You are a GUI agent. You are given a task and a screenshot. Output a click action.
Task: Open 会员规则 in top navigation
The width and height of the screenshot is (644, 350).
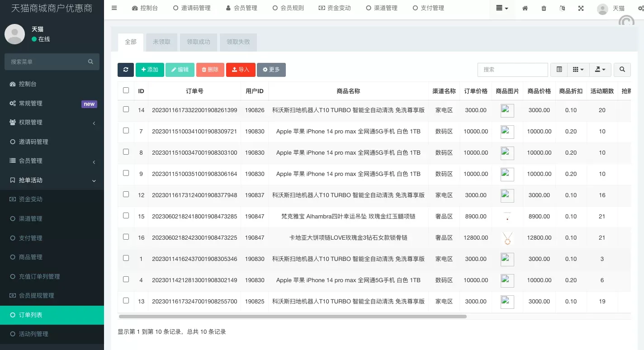[288, 8]
